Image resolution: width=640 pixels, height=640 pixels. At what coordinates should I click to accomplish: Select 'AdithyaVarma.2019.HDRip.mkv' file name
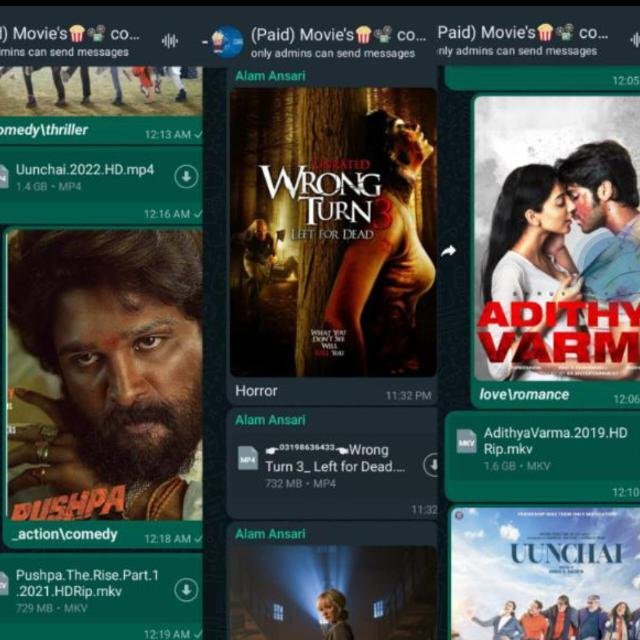pyautogui.click(x=556, y=441)
